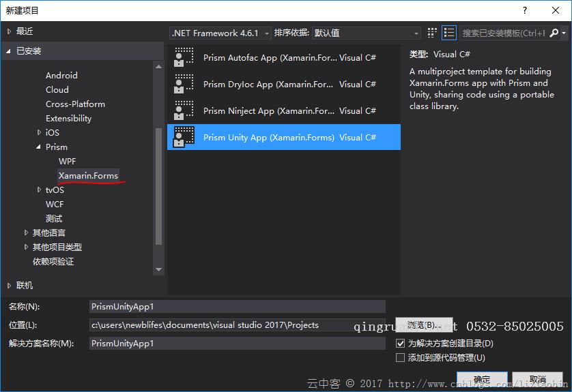Switch to medium icons list view

tap(449, 33)
